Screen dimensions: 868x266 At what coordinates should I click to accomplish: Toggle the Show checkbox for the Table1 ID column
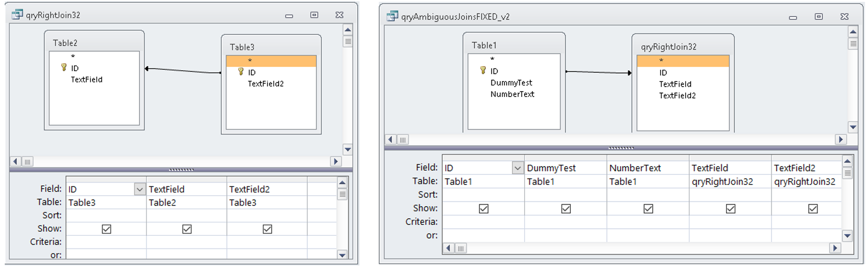click(483, 209)
